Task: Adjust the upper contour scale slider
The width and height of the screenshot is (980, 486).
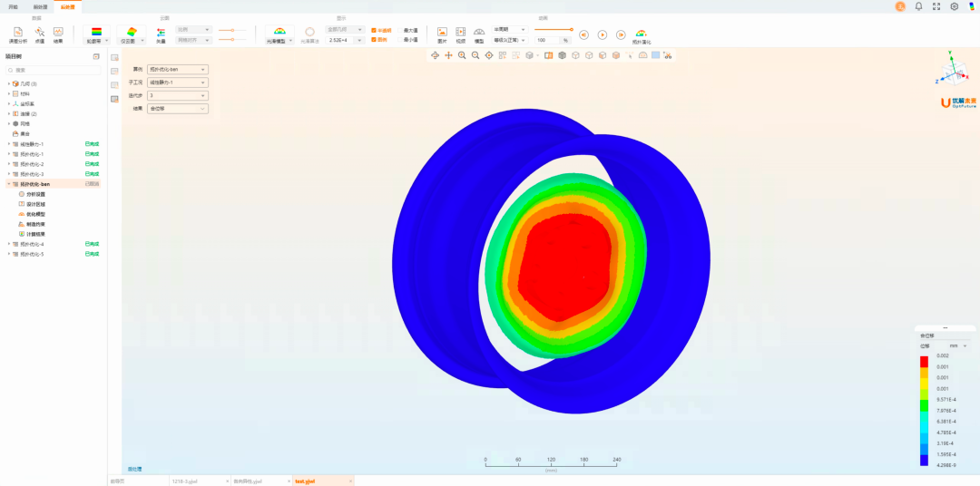Action: coord(232,30)
